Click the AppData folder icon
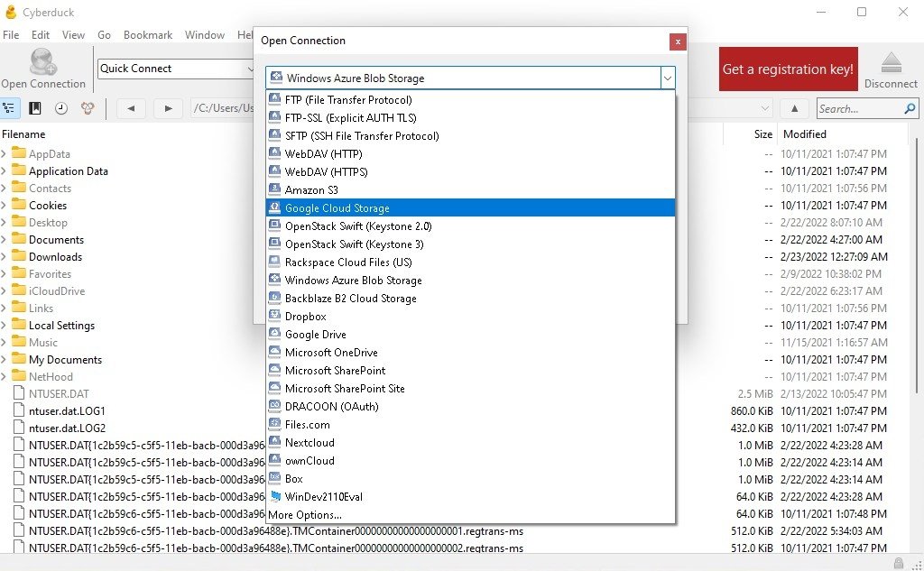 [x=19, y=153]
